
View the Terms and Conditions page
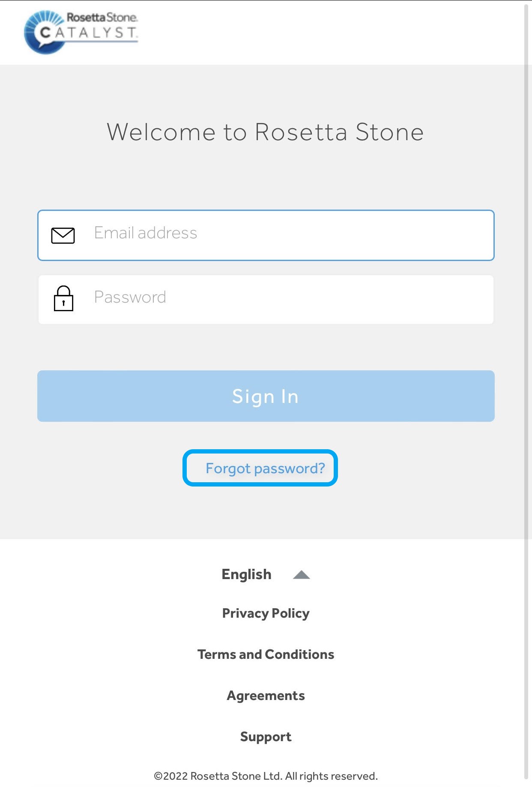pyautogui.click(x=266, y=655)
